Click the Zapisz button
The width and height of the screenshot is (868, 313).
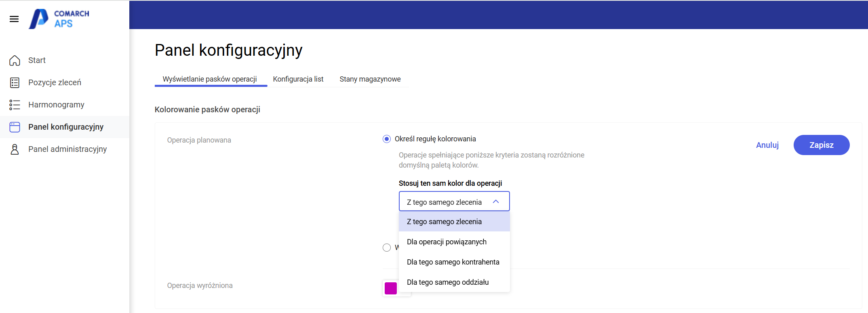822,145
